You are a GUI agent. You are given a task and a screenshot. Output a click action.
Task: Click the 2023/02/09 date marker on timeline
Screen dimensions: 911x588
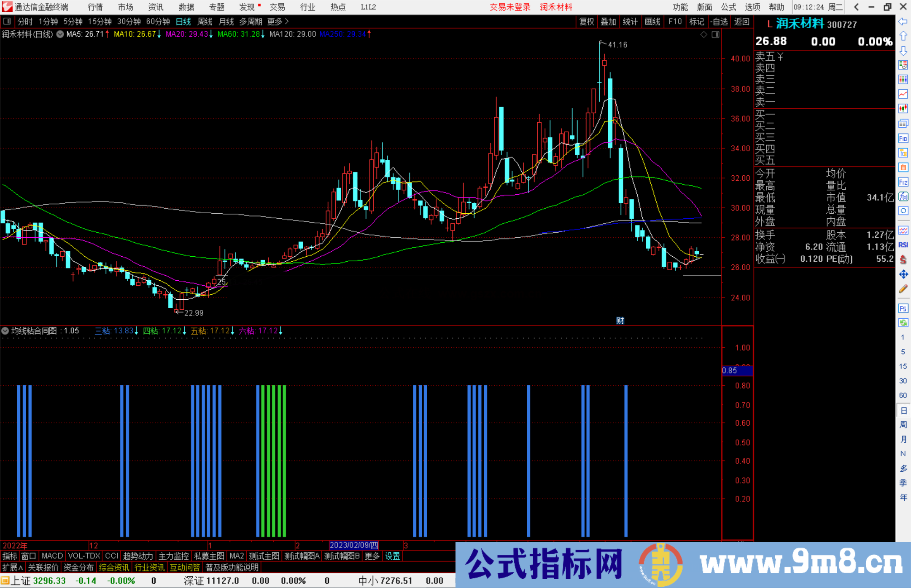[354, 545]
